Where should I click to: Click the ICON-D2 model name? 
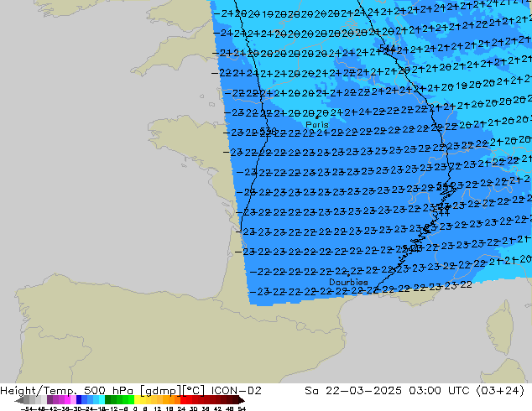236,391
